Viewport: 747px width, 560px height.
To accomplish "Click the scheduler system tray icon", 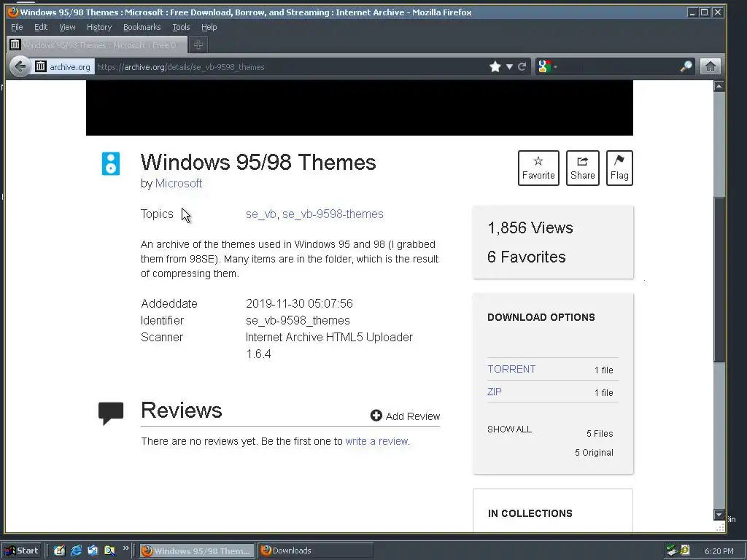I will (x=685, y=551).
